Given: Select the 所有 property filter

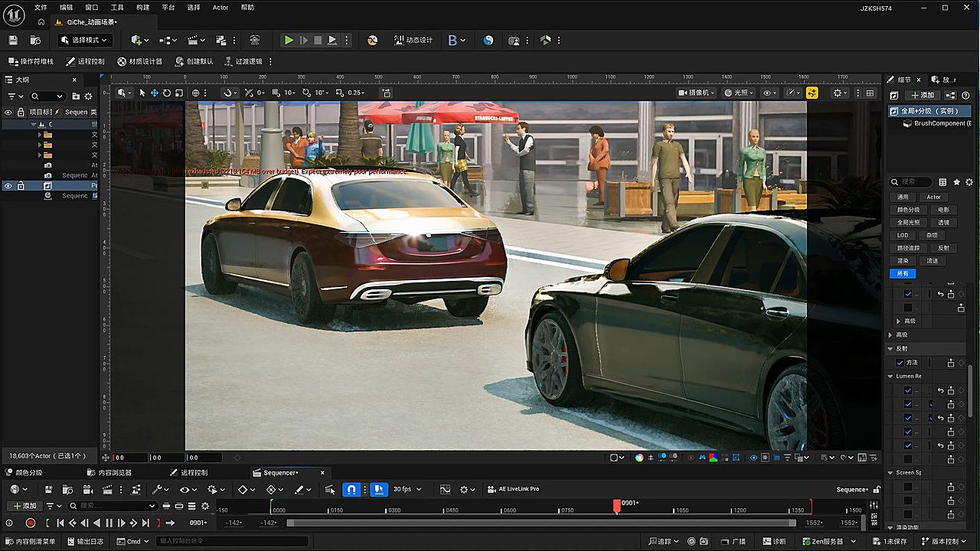Looking at the screenshot, I should coord(903,273).
